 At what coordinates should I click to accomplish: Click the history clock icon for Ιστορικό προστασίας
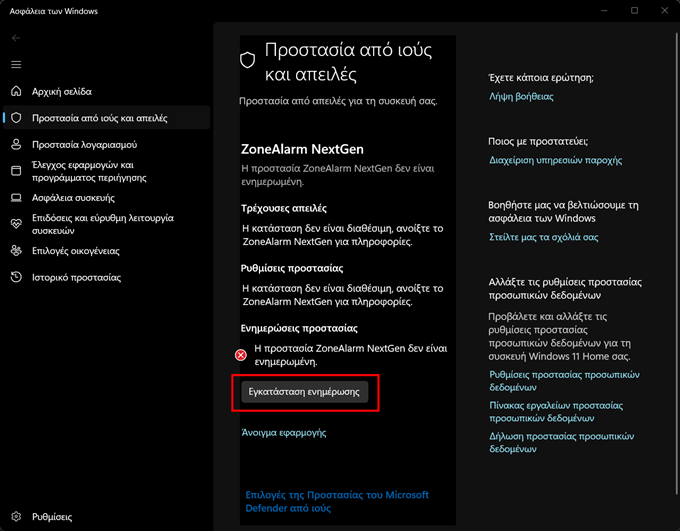pyautogui.click(x=16, y=277)
